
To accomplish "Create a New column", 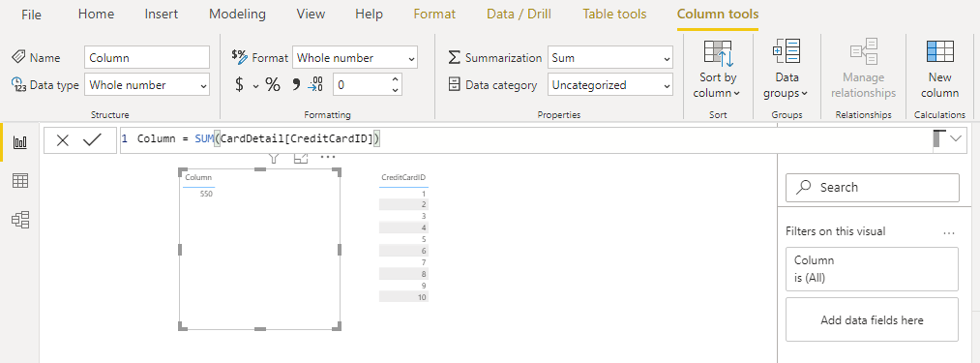I will pos(939,69).
